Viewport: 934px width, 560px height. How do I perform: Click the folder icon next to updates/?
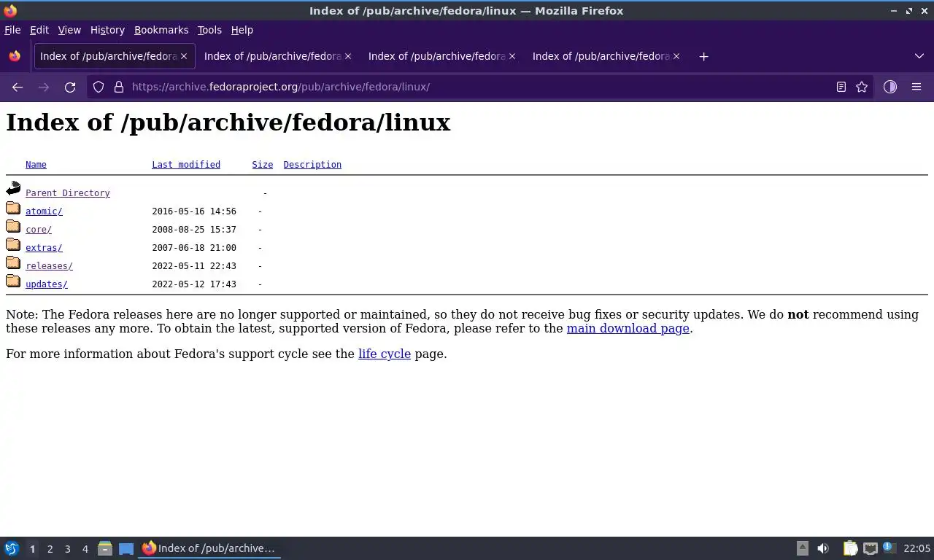click(x=13, y=281)
